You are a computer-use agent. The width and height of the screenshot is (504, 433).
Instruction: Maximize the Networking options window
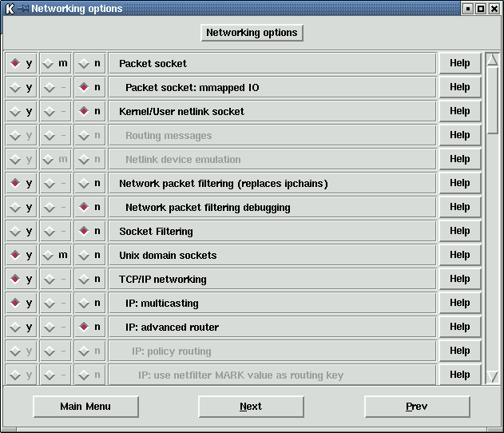click(x=481, y=9)
